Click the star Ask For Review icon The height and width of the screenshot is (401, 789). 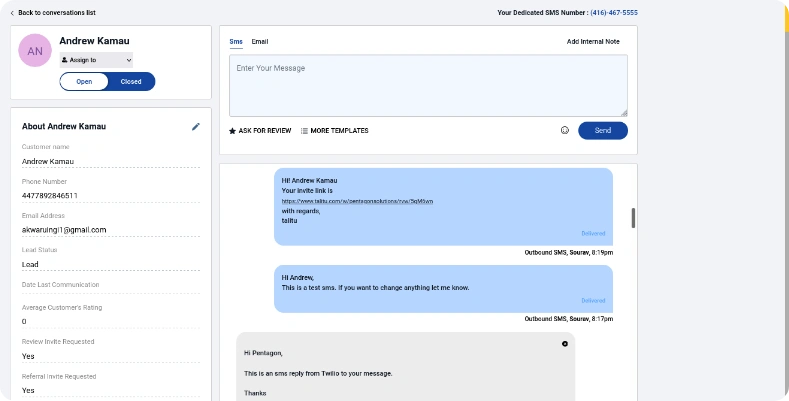pos(233,131)
